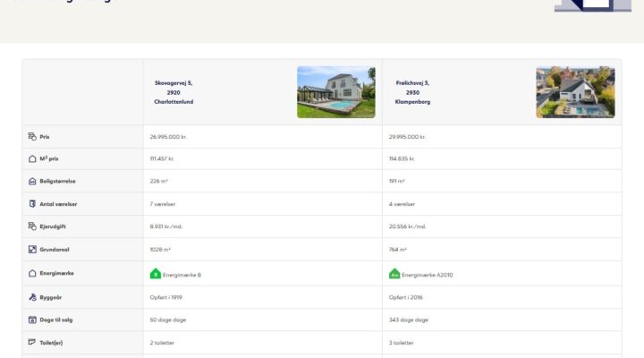
Task: Open Frølichsvej 3, 2930 Klampenborg address
Action: [x=412, y=92]
